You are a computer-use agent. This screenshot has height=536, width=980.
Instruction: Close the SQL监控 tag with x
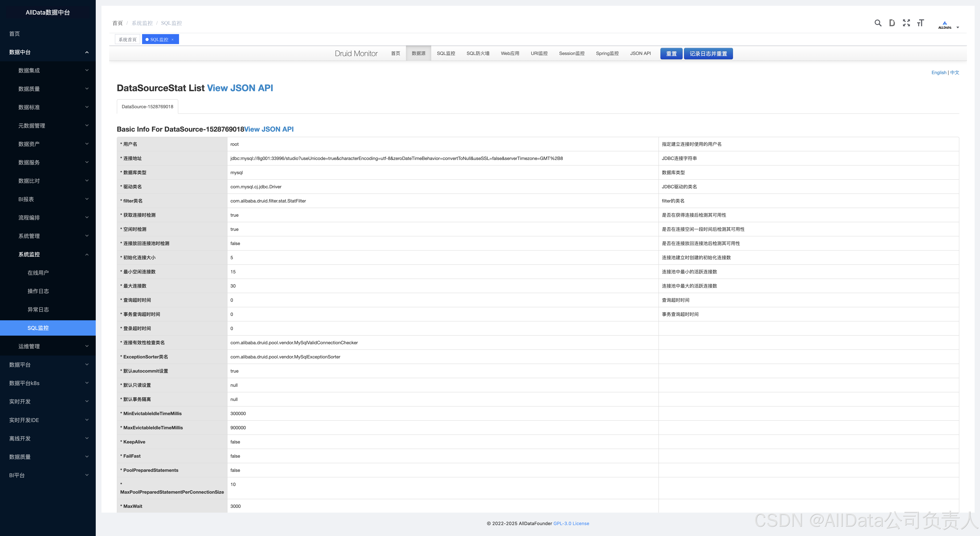tap(173, 40)
